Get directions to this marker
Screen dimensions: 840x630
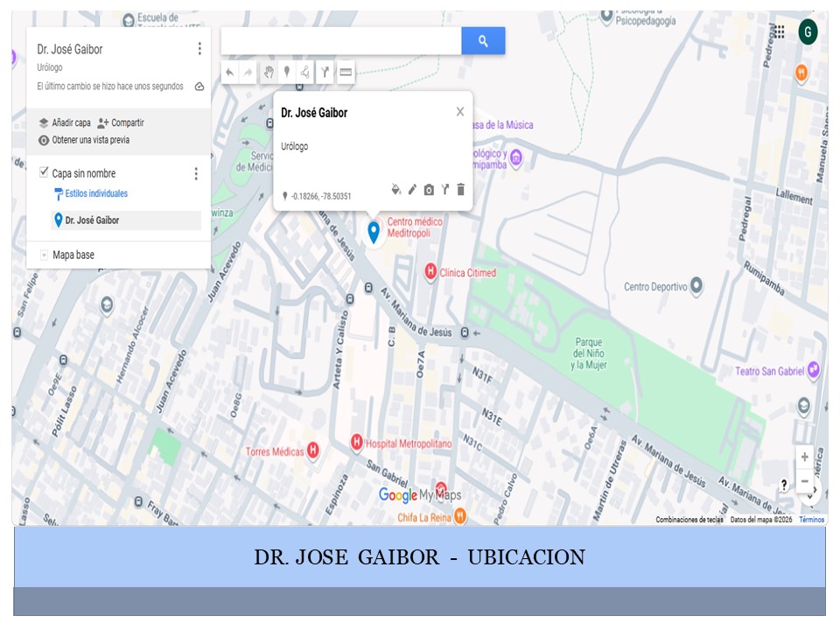click(x=445, y=190)
